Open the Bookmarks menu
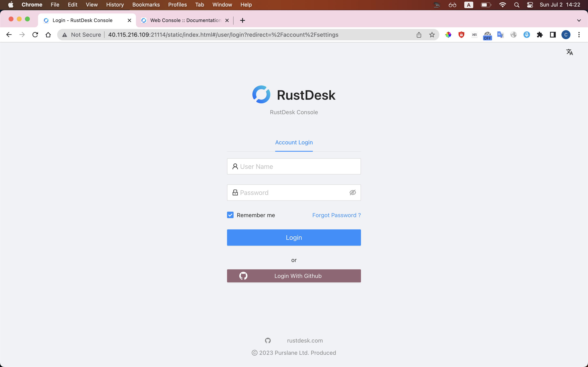The height and width of the screenshot is (367, 588). coord(146,5)
